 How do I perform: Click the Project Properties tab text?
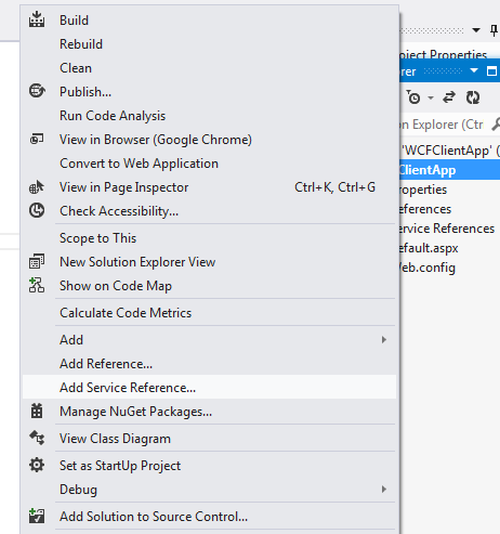click(x=443, y=54)
